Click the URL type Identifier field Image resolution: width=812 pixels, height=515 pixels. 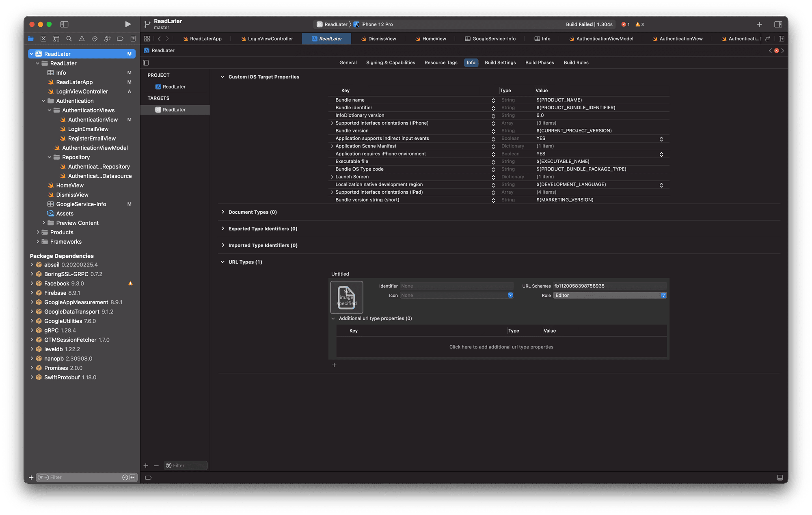pos(456,286)
